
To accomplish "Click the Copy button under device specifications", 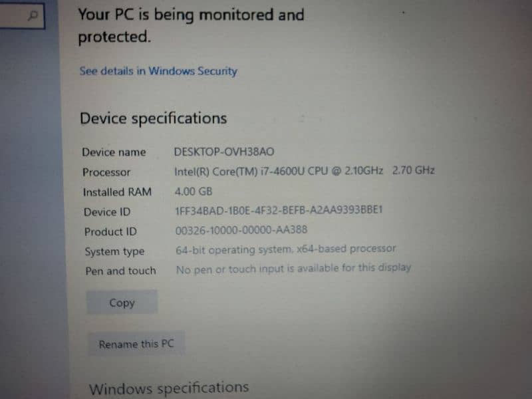I will pyautogui.click(x=122, y=303).
